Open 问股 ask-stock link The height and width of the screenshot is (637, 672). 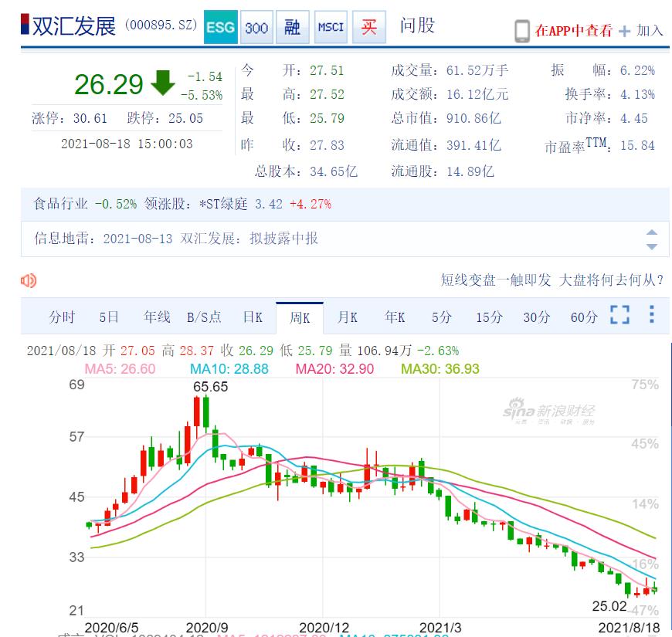point(417,26)
